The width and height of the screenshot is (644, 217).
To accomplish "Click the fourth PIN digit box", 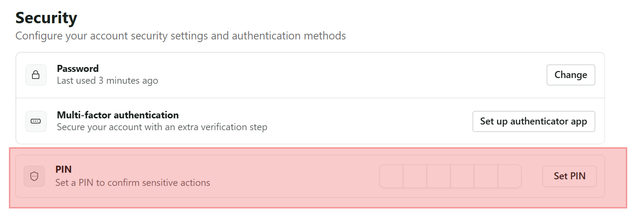I will click(462, 176).
